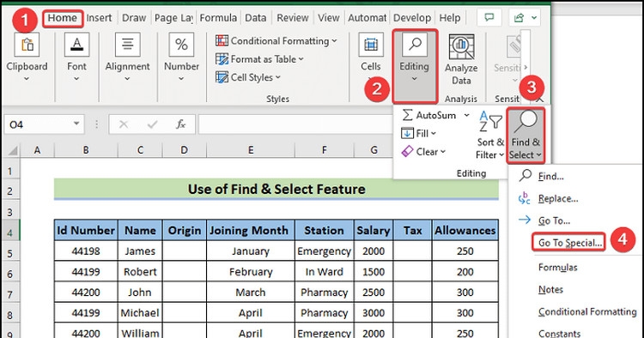This screenshot has height=338, width=644.
Task: Switch to the Home ribbon tab
Action: coord(63,18)
